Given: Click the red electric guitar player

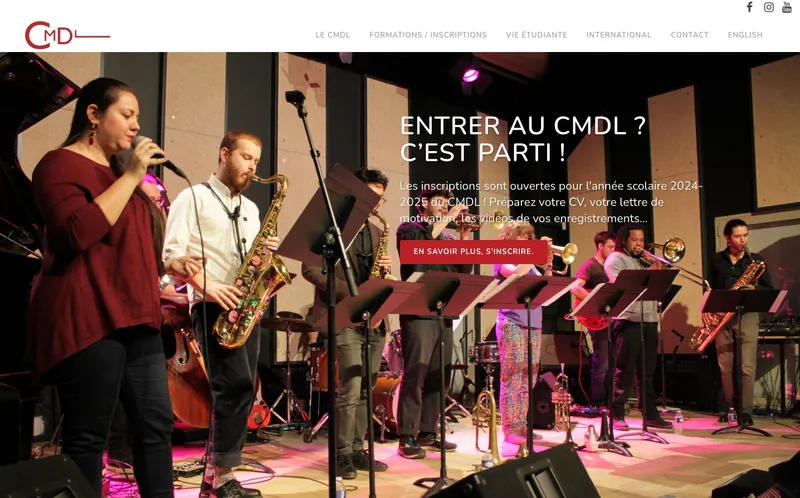Looking at the screenshot, I should 597,316.
